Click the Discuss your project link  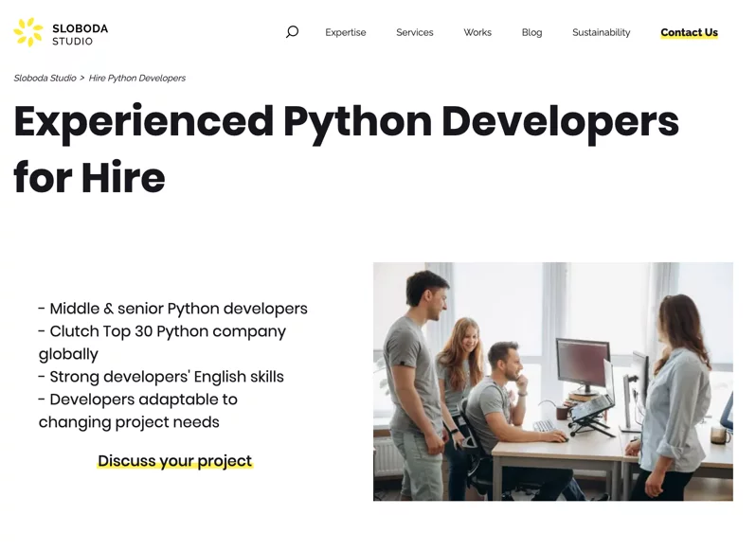[x=175, y=461]
